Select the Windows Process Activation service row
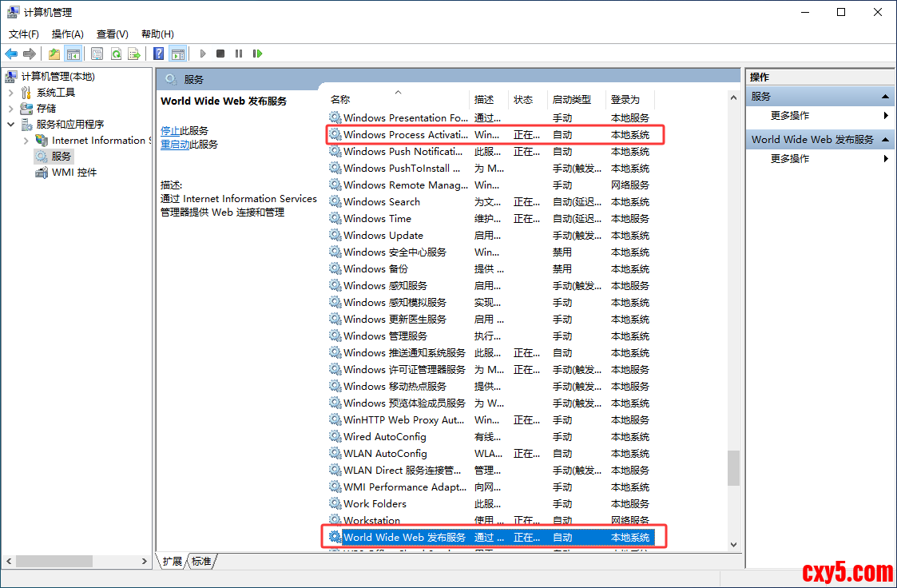Screen dimensions: 897x588 490,134
